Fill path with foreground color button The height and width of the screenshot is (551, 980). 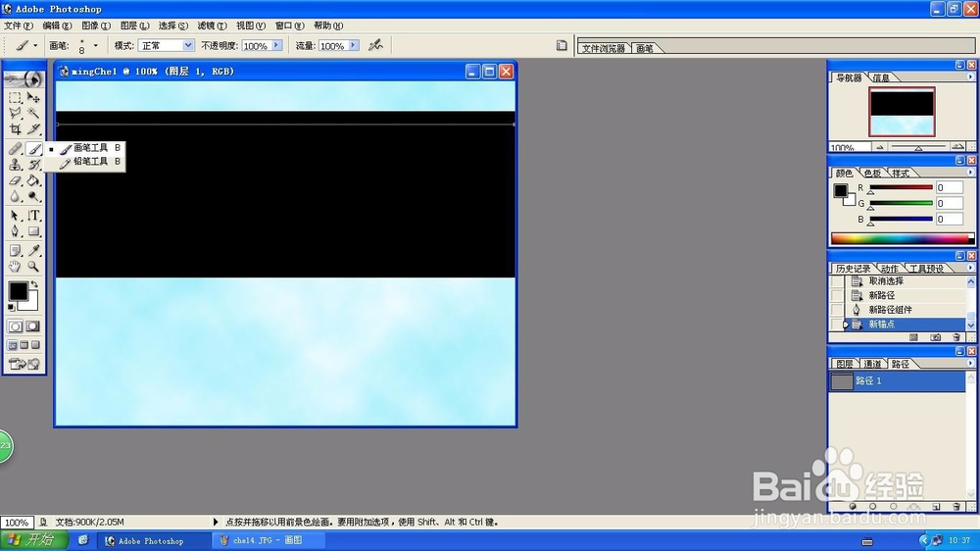coord(853,507)
